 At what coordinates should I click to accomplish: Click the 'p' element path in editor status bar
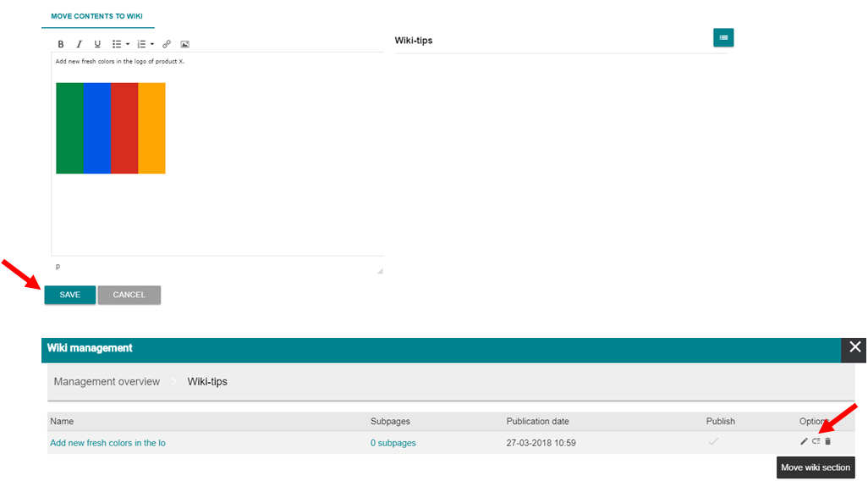click(58, 267)
